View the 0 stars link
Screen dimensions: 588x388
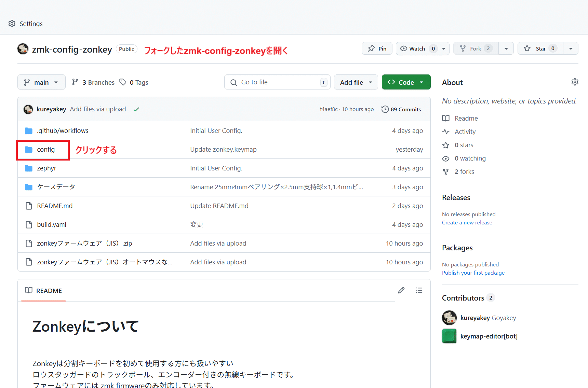point(458,145)
